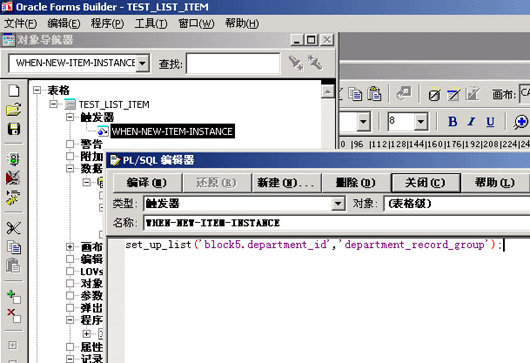Click the 还原 revert button
The image size is (530, 363).
(x=216, y=183)
